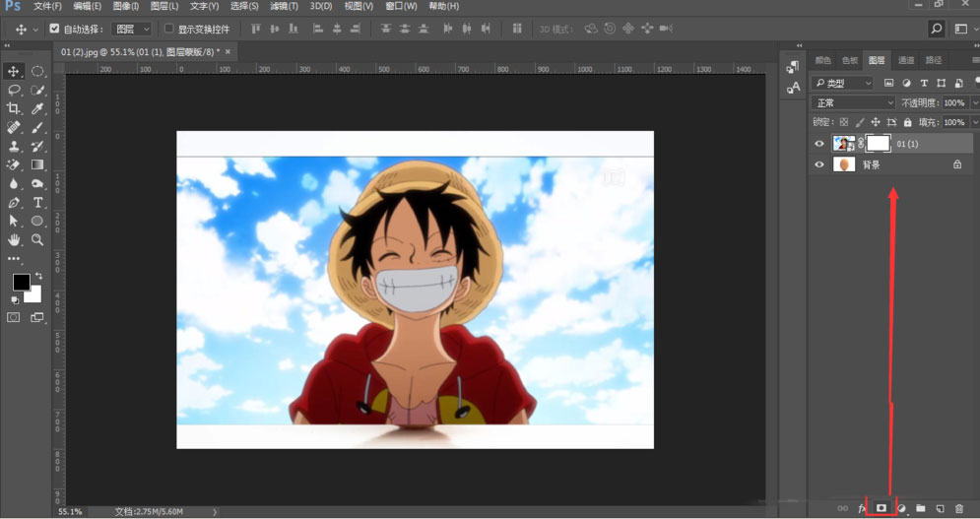Click the Add layer mask button
The image size is (980, 519).
(882, 508)
